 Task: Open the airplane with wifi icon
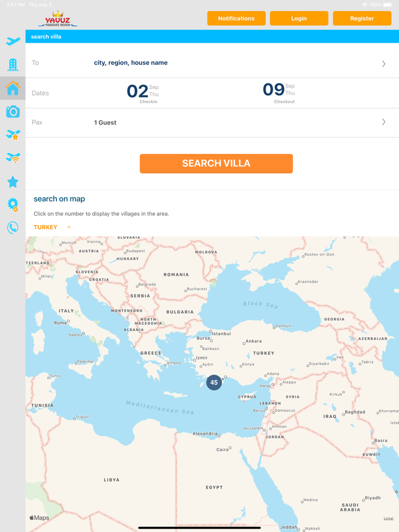pyautogui.click(x=13, y=158)
